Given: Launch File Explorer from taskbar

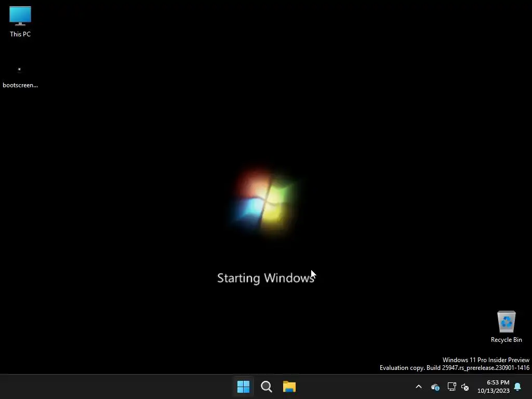Looking at the screenshot, I should [289, 387].
